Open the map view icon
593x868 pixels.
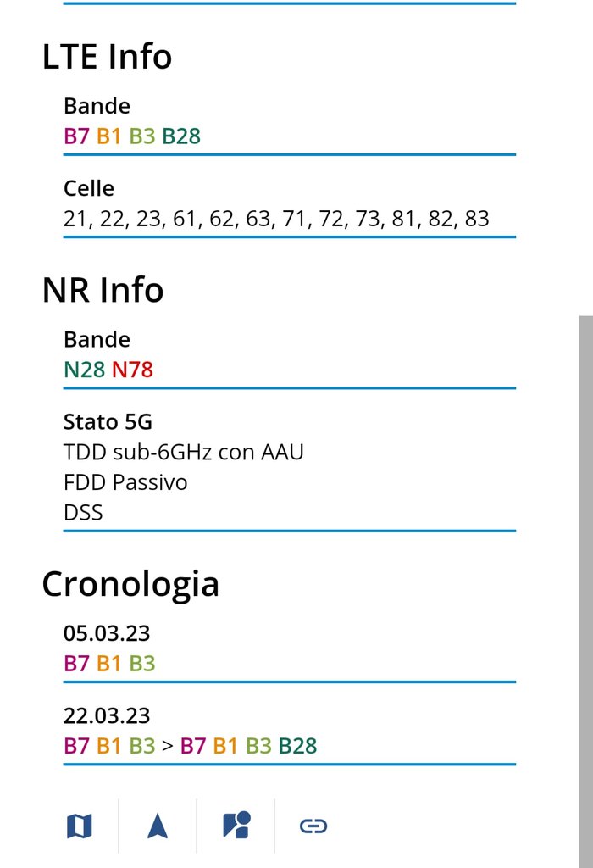79,826
